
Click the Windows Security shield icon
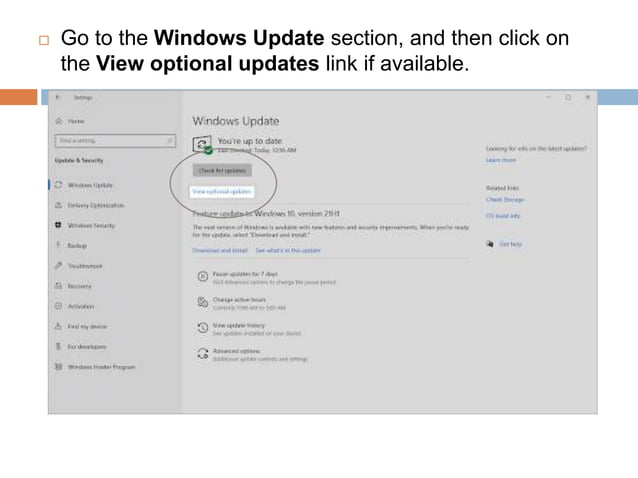tap(58, 225)
